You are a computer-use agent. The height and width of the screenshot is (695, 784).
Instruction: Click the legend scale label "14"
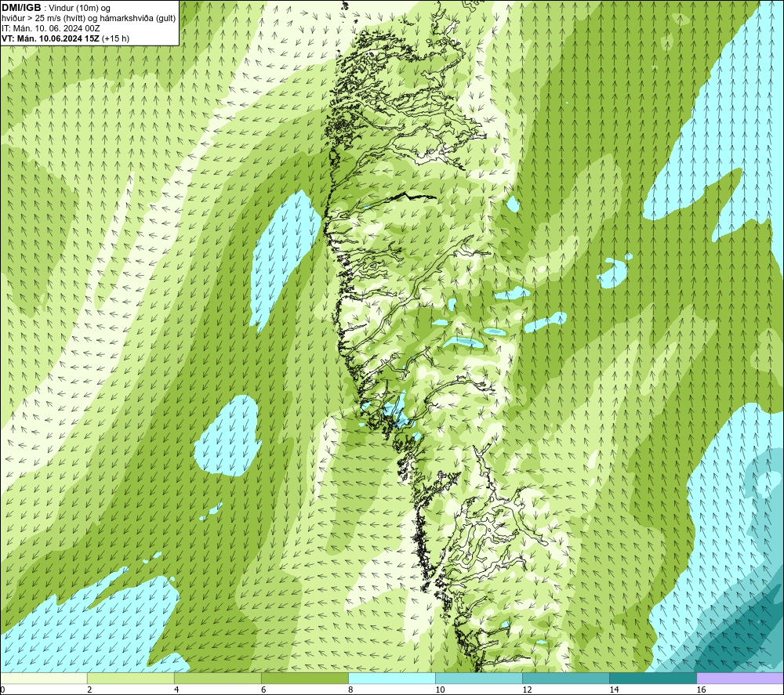pos(614,690)
